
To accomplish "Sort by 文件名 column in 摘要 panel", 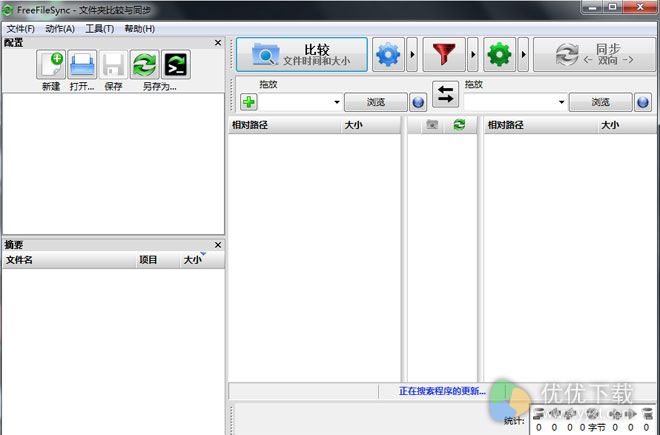I will (70, 260).
